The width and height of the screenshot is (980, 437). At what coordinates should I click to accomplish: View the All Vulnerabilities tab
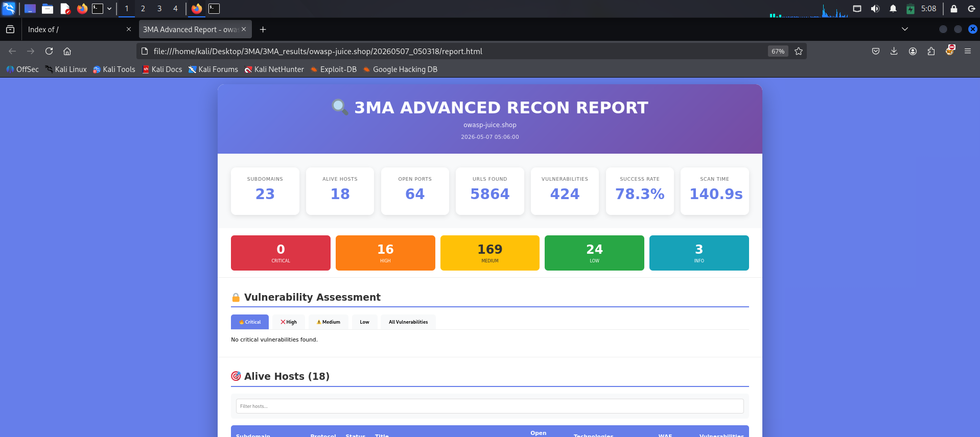[408, 322]
